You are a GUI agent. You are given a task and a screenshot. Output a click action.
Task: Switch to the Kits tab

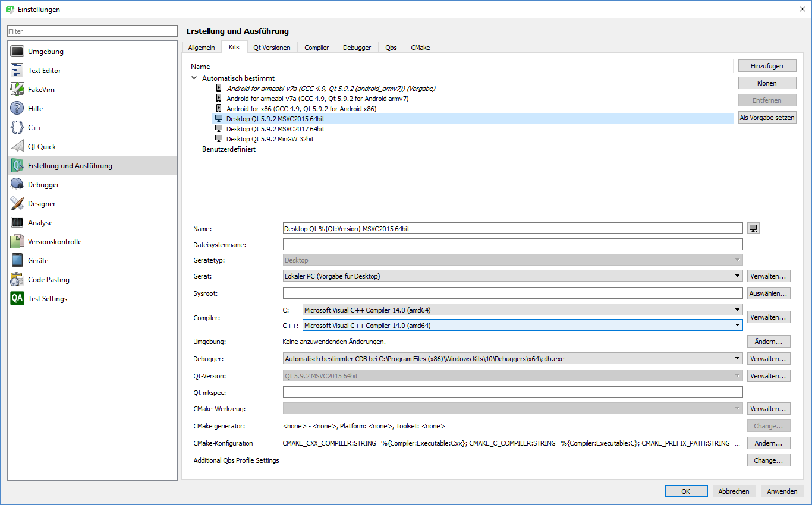pyautogui.click(x=234, y=47)
